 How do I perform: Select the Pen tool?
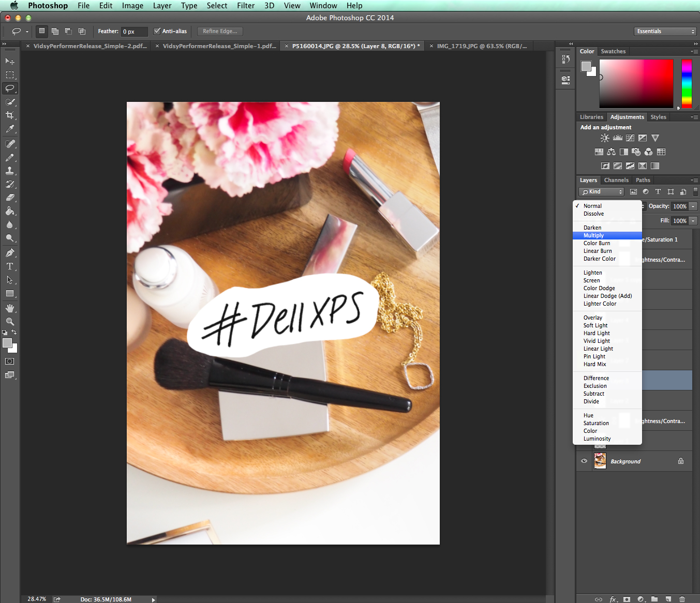tap(10, 253)
